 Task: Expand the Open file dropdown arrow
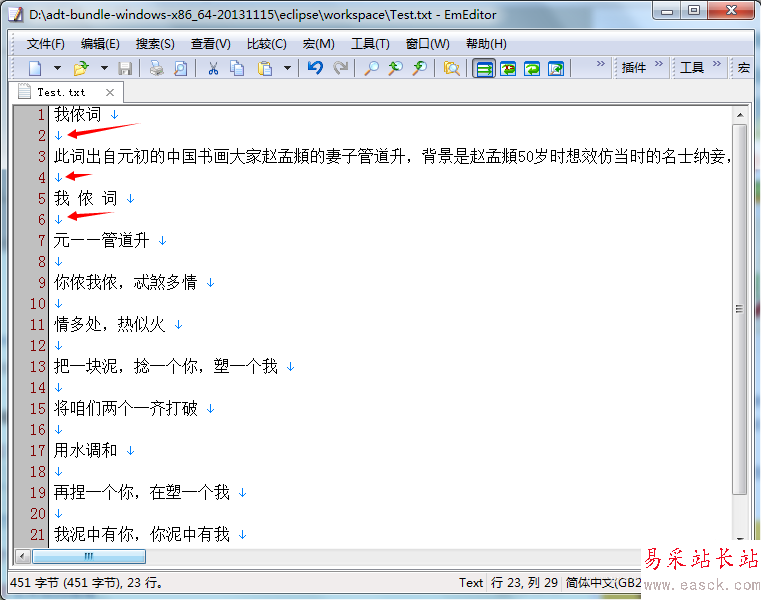pos(104,68)
